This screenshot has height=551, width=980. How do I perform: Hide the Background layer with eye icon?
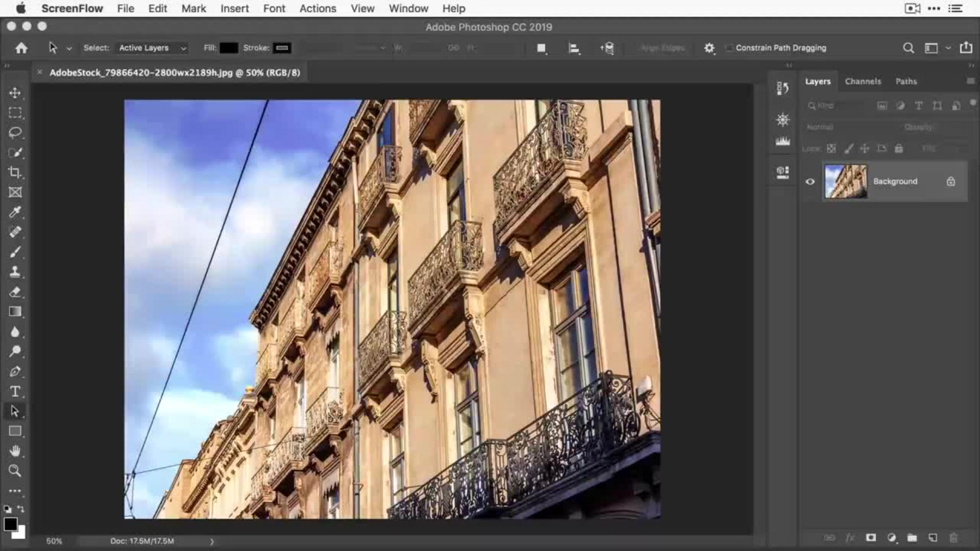click(810, 182)
